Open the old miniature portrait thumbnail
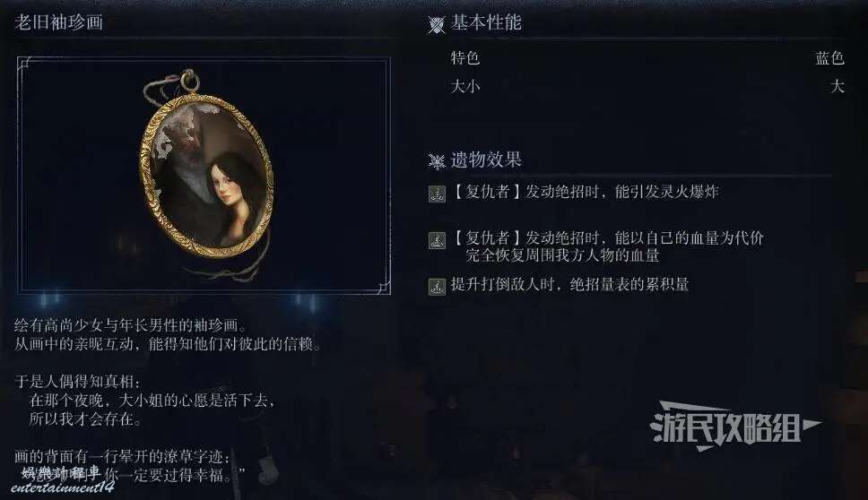The width and height of the screenshot is (868, 500). [204, 176]
